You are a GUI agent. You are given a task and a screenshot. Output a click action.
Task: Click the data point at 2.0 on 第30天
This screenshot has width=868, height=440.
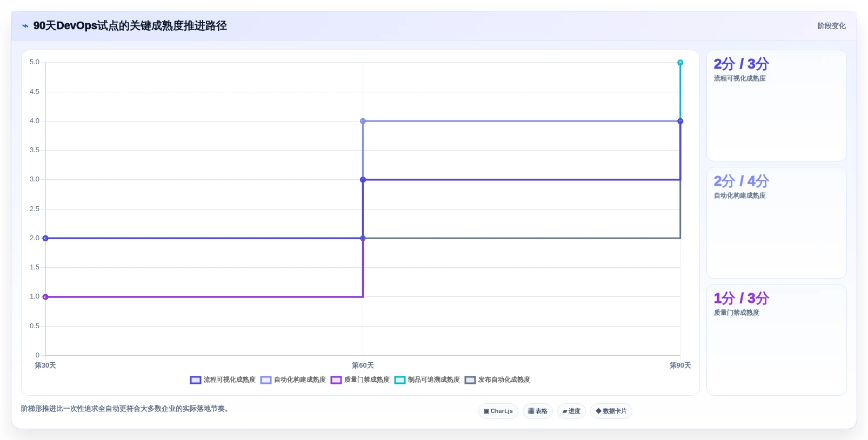[45, 238]
